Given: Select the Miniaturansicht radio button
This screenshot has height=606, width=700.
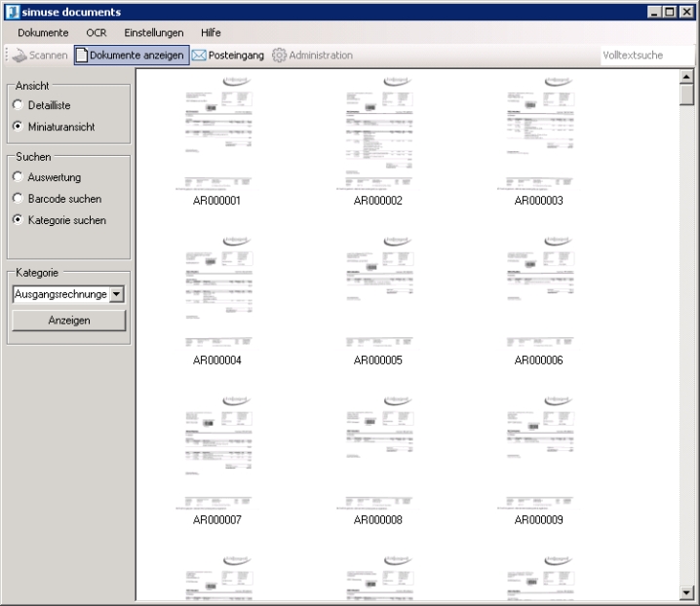Looking at the screenshot, I should [18, 127].
